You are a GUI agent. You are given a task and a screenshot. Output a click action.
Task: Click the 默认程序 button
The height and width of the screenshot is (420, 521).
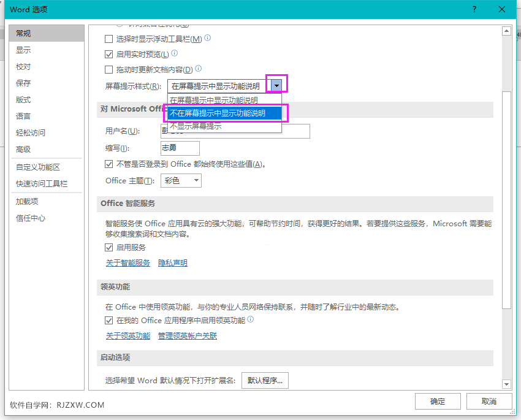click(264, 380)
